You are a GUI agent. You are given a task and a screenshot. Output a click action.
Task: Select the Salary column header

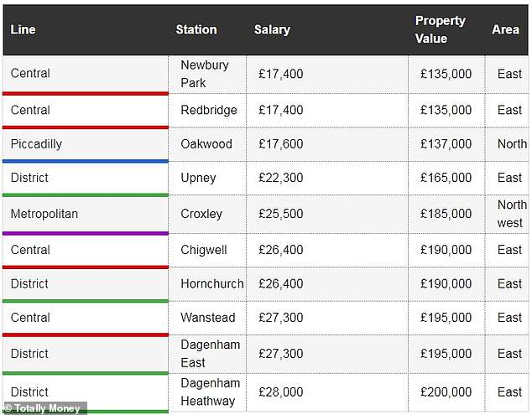click(272, 30)
